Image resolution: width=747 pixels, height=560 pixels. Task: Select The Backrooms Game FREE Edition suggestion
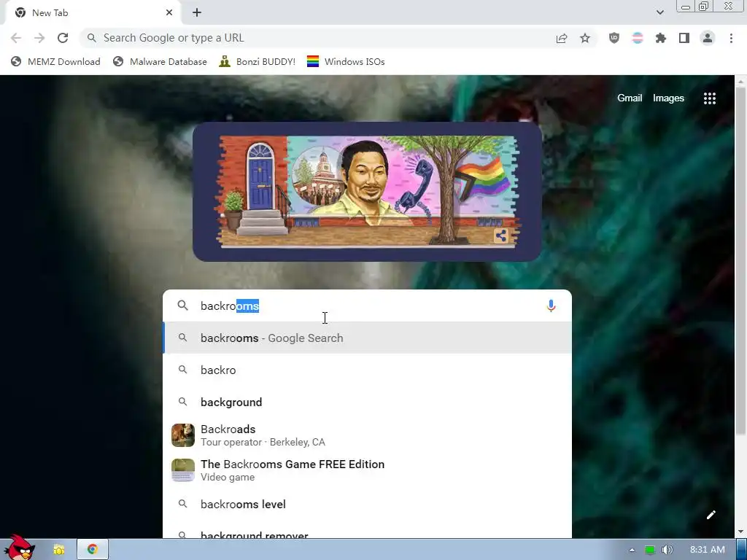tap(367, 470)
